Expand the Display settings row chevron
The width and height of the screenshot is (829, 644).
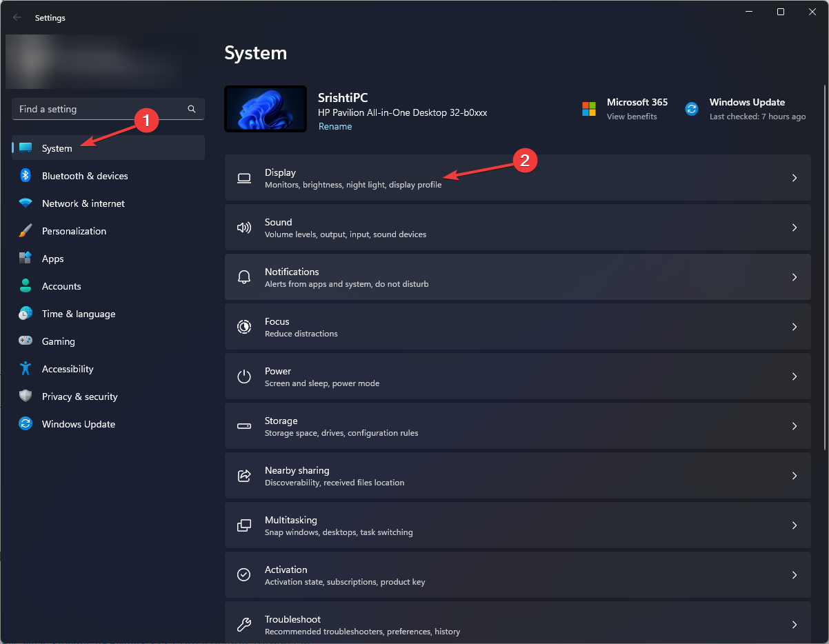coord(795,178)
